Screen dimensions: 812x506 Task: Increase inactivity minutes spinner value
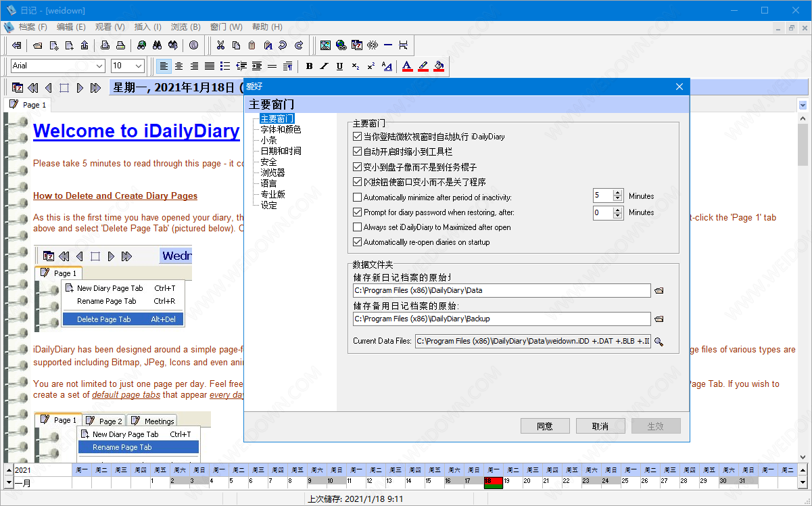(618, 193)
